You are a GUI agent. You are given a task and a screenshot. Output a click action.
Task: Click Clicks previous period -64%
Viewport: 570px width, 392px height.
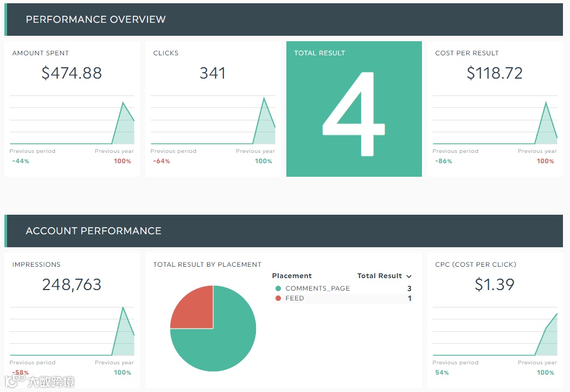coord(162,161)
